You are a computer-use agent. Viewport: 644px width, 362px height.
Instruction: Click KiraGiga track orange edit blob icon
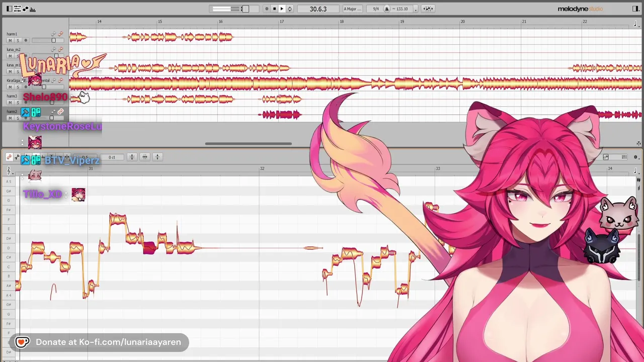coord(60,80)
